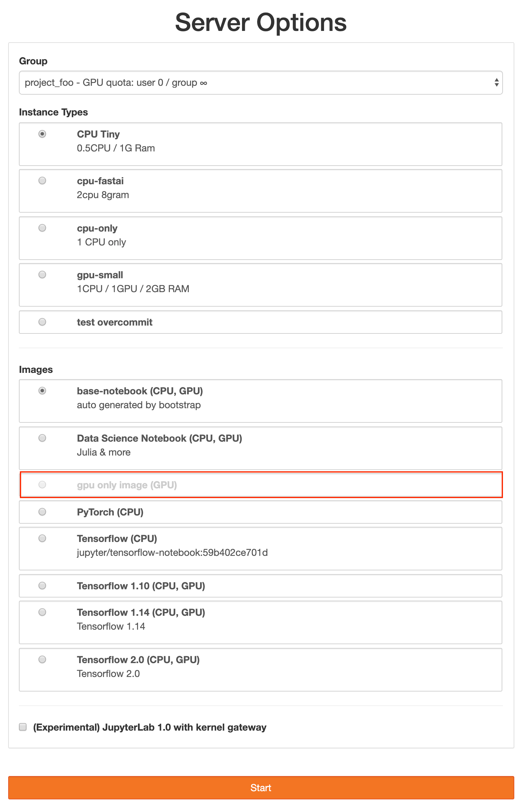Pick the Tensorflow 1.14 image radio button
The width and height of the screenshot is (525, 812).
click(42, 612)
